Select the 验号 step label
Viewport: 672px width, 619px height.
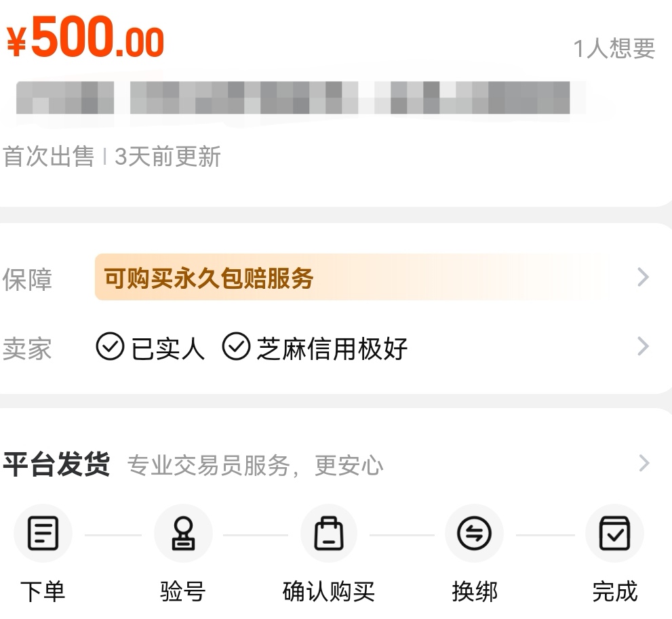tap(183, 591)
